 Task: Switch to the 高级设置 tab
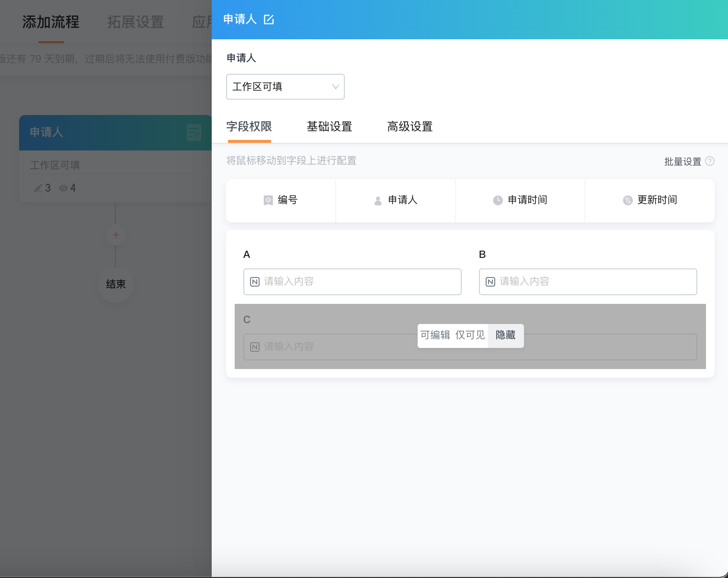pos(410,127)
